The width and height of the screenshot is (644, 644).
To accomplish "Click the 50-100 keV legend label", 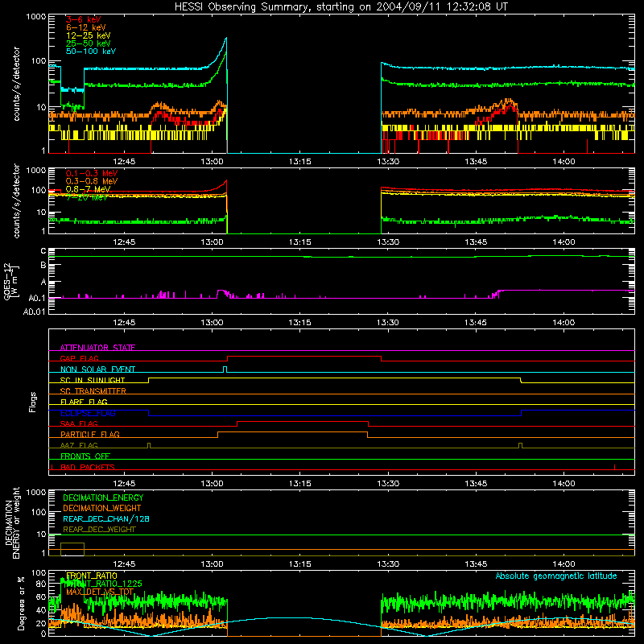I will pos(91,52).
